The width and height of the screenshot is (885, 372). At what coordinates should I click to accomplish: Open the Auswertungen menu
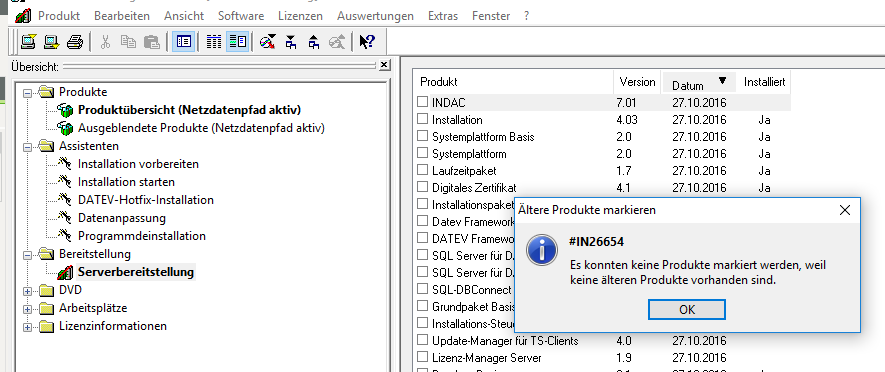point(375,16)
